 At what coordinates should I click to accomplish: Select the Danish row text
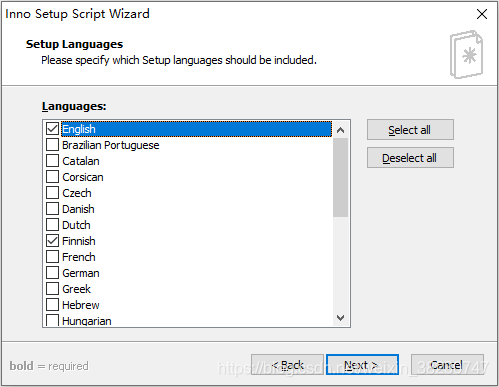tap(78, 209)
